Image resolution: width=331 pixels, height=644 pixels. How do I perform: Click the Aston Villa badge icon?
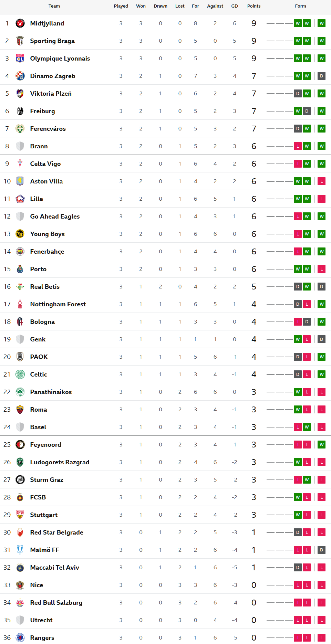20,181
